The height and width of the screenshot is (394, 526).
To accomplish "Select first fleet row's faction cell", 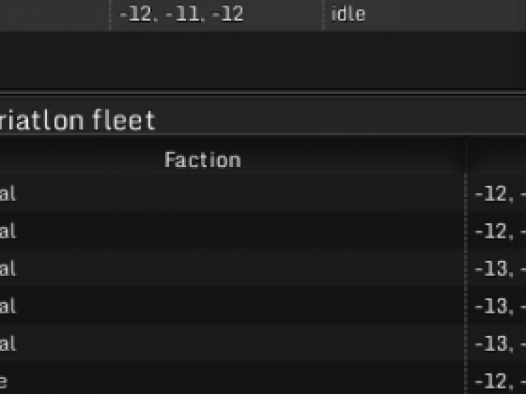I will point(232,193).
